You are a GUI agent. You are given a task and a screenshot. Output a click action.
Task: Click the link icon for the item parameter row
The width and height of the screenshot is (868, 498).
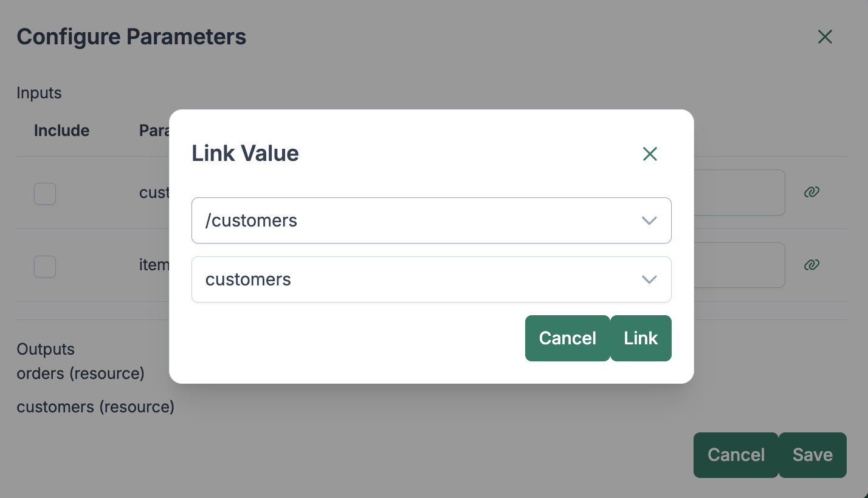[811, 265]
